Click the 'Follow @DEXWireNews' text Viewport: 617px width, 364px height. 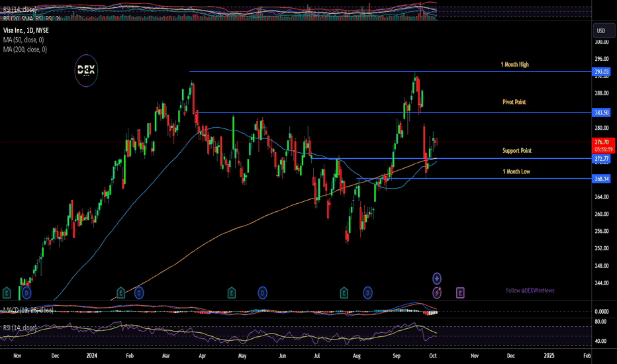pos(530,291)
